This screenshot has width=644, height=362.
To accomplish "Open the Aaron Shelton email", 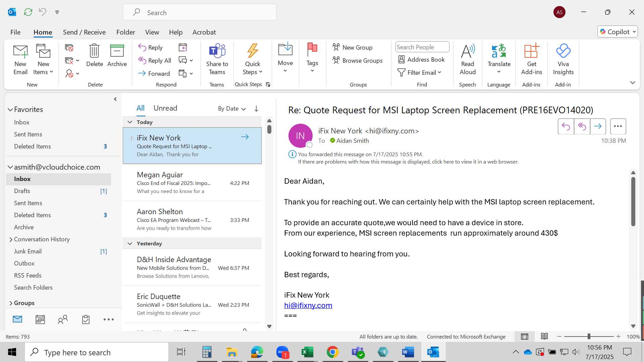I will click(x=192, y=220).
